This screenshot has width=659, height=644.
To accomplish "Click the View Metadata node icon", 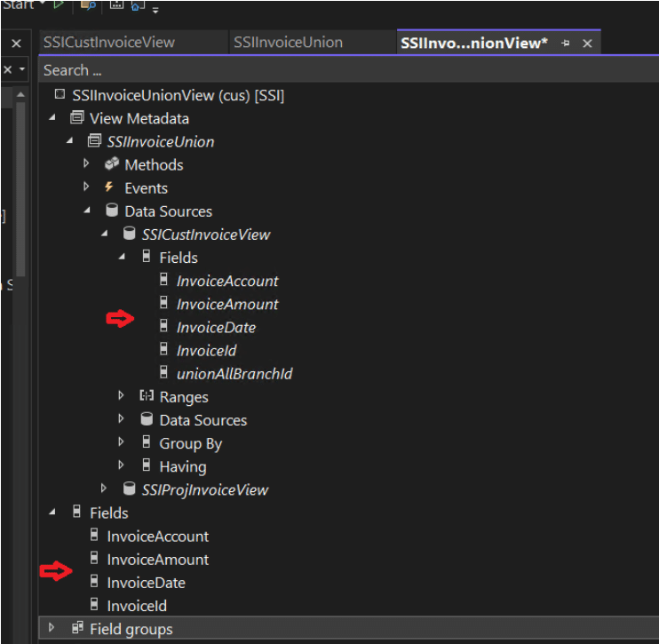I will click(x=76, y=118).
